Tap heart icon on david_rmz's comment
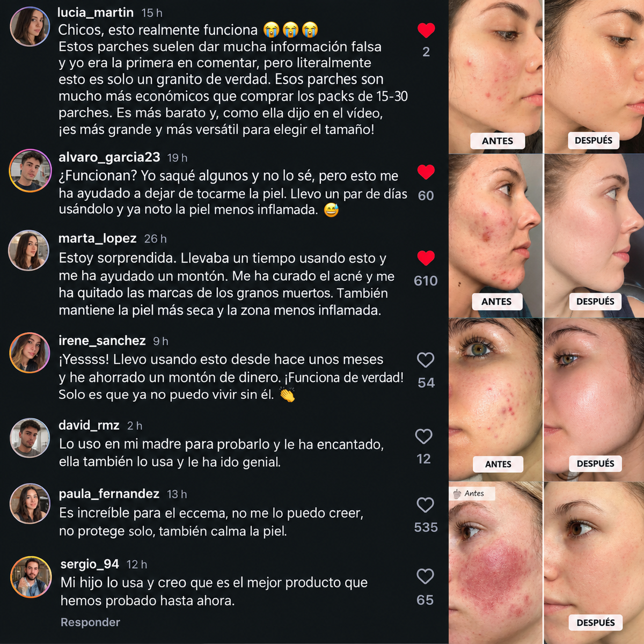The image size is (644, 644). (424, 436)
